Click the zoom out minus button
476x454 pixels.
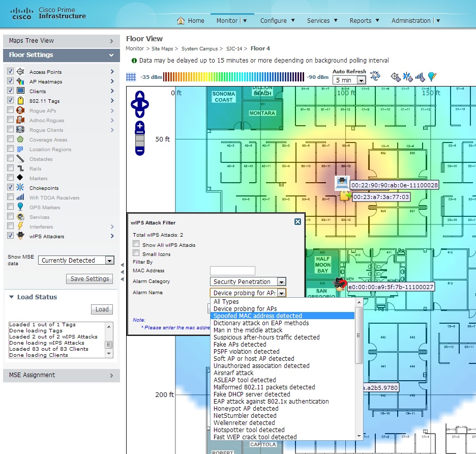click(x=140, y=150)
